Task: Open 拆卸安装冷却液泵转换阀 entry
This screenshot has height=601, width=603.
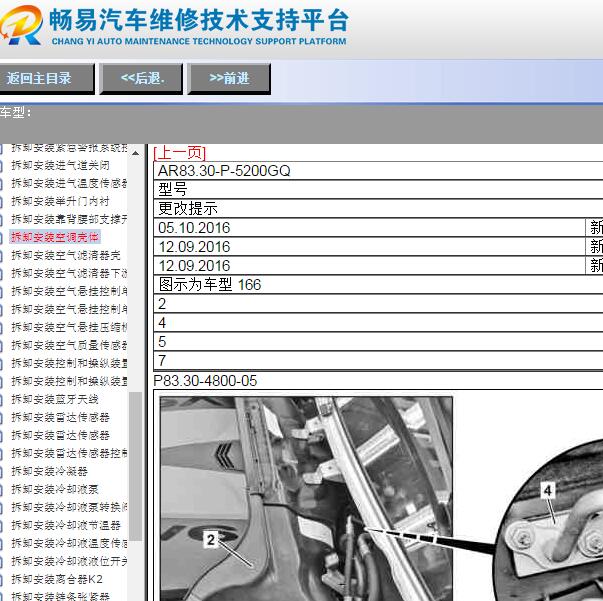Action: pyautogui.click(x=69, y=507)
